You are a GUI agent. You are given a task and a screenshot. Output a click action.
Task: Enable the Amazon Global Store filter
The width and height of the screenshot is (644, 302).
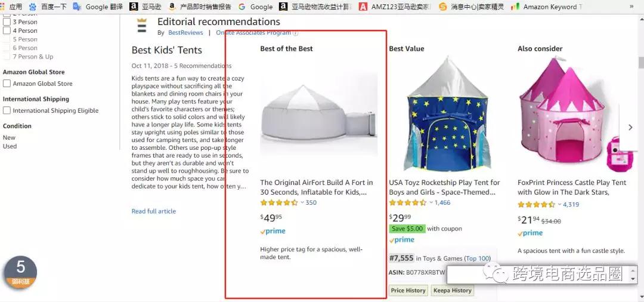tap(7, 84)
